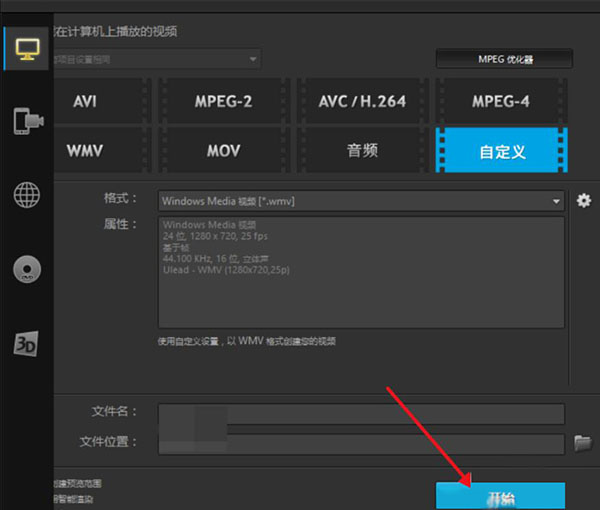Open the MPEG 优化器 optimizer

coord(504,59)
